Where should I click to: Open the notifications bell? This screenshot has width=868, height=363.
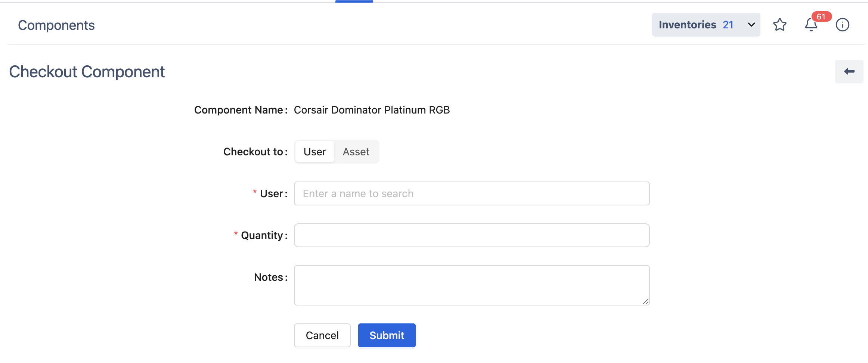(x=810, y=25)
